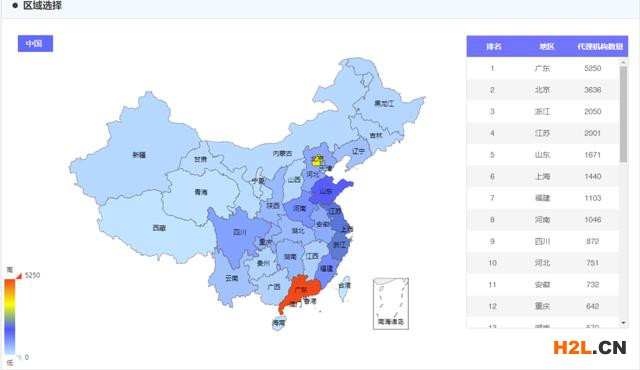Click the ranking table scrollbar thumb
This screenshot has width=640, height=370.
623,114
